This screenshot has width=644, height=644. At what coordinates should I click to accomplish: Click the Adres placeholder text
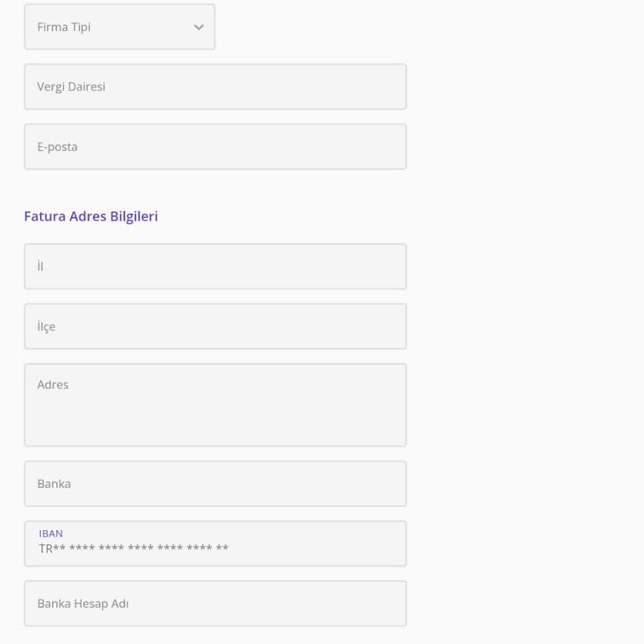coord(53,385)
